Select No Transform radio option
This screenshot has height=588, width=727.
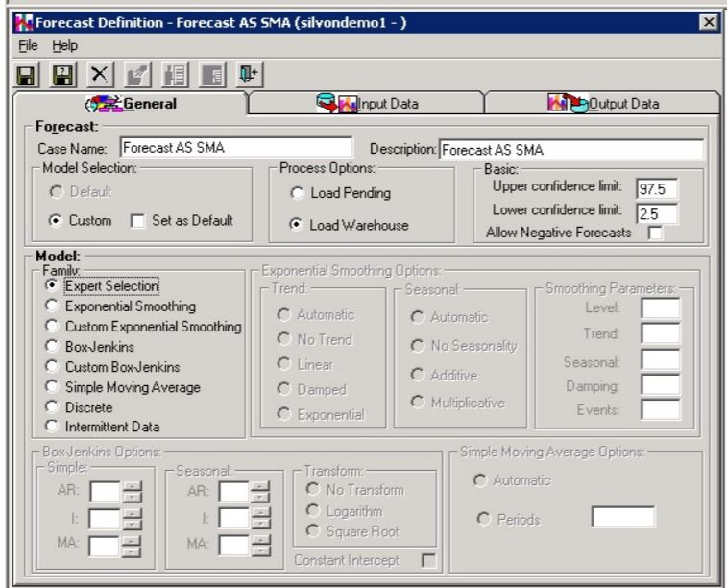click(x=313, y=489)
